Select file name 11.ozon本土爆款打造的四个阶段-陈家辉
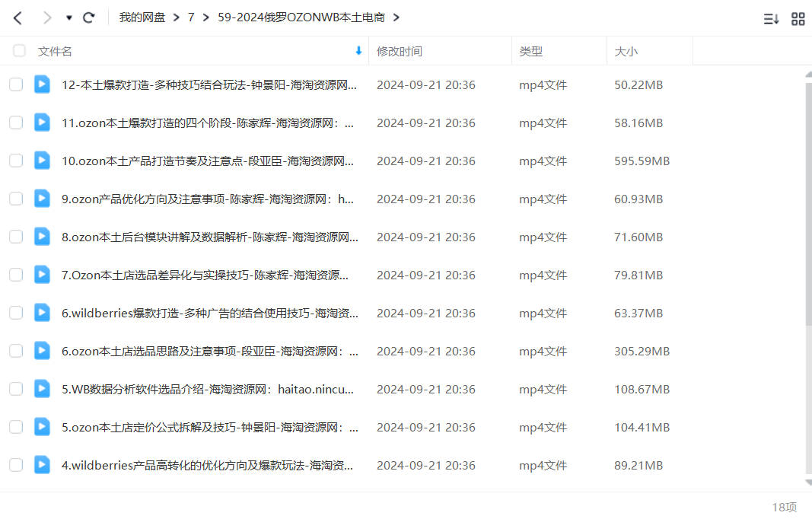This screenshot has height=519, width=812. [x=208, y=123]
